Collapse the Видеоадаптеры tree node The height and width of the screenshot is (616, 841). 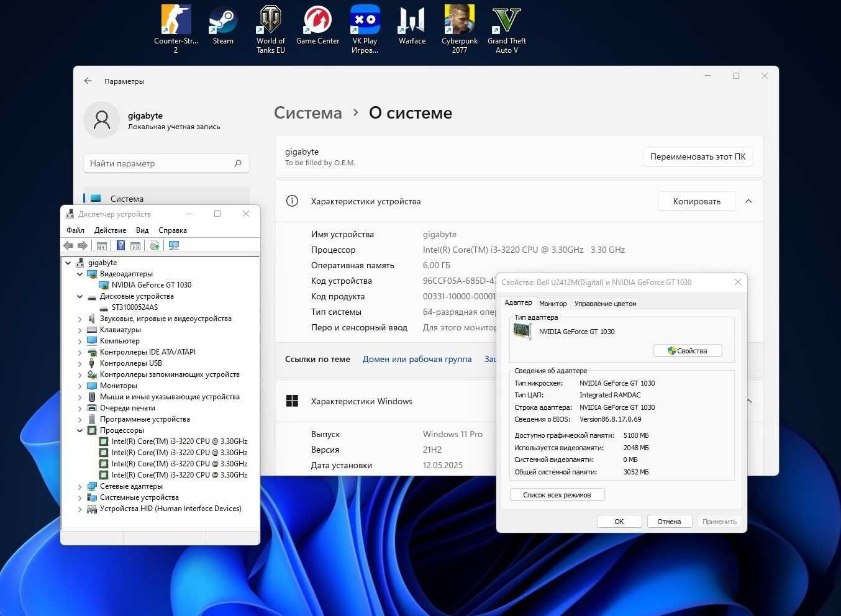[x=80, y=274]
